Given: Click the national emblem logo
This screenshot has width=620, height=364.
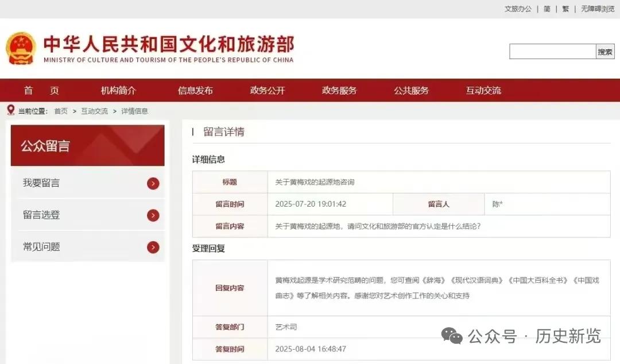Looking at the screenshot, I should 21,48.
